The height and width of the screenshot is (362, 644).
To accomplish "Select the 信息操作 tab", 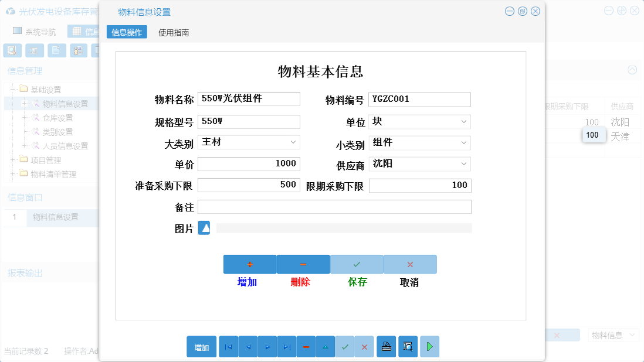I will click(126, 32).
